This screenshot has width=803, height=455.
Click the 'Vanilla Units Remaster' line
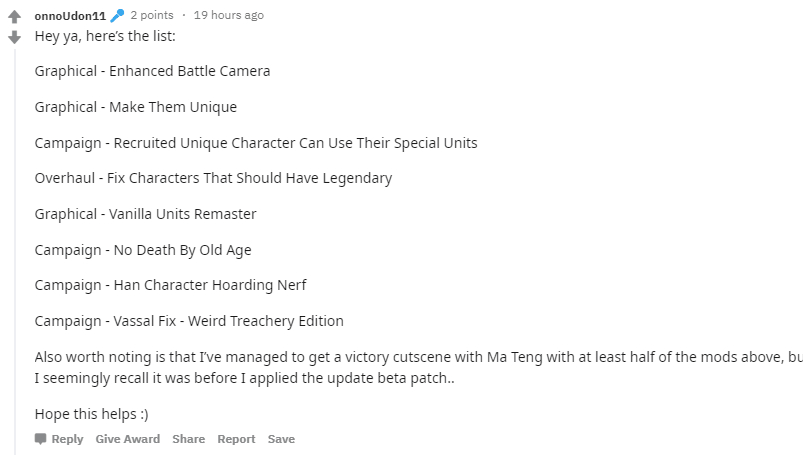[x=145, y=214]
